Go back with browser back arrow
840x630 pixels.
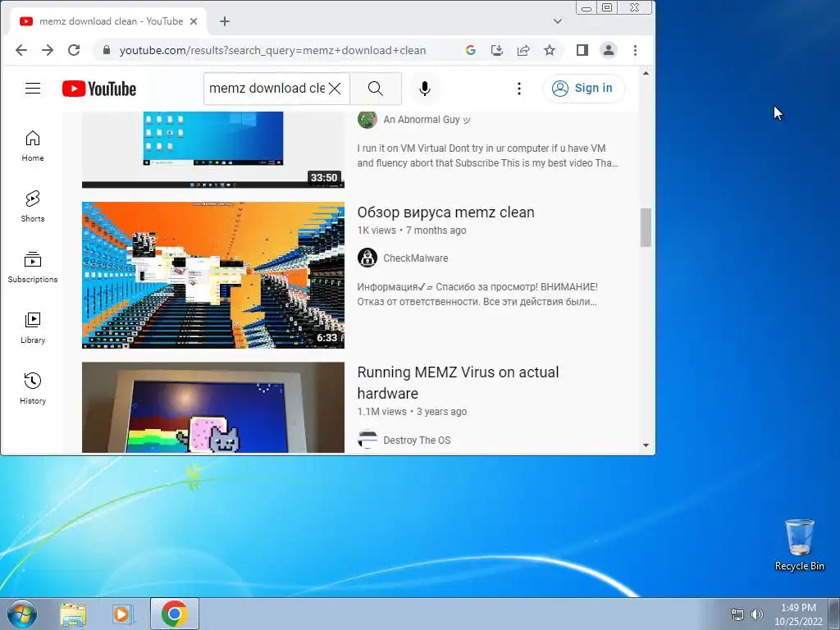[x=21, y=50]
